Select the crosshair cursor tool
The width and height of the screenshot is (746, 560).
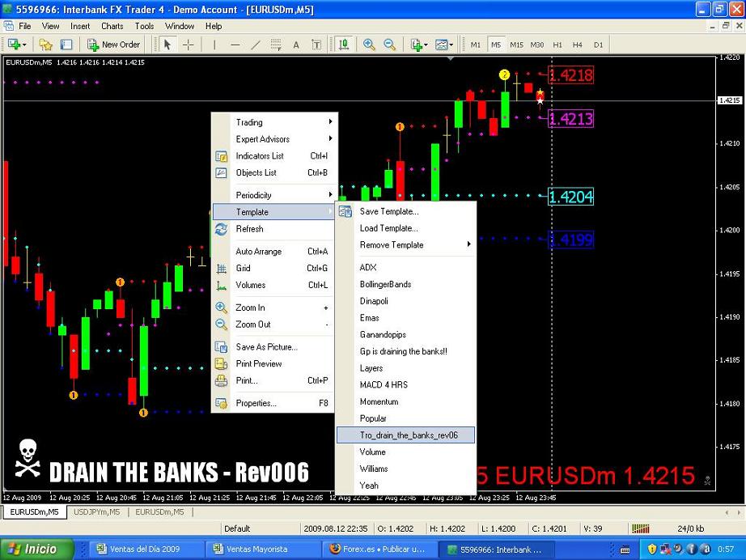point(189,45)
